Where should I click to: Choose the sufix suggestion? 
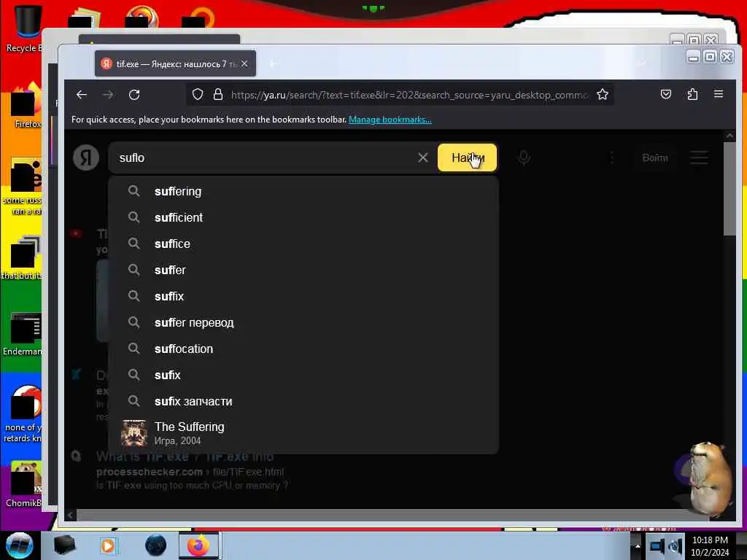[303, 376]
